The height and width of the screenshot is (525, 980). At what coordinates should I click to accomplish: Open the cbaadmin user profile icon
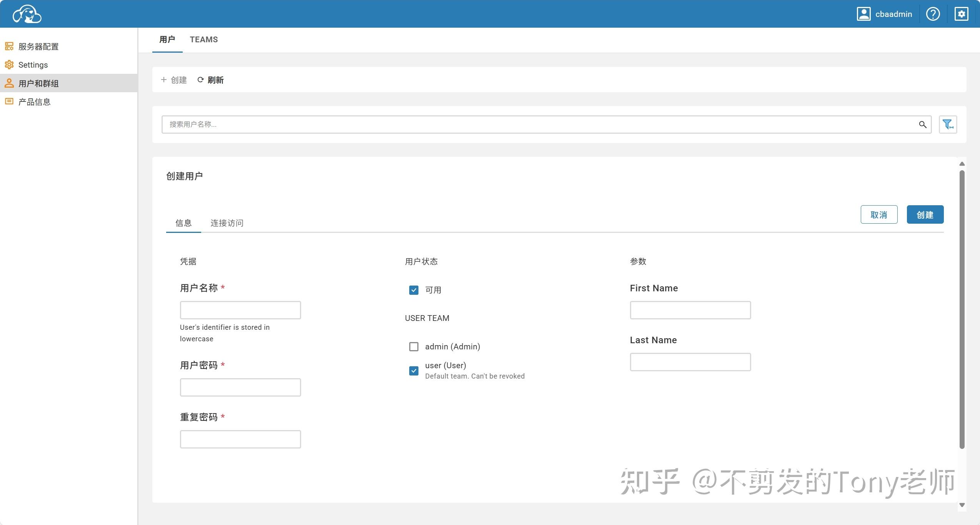[863, 14]
